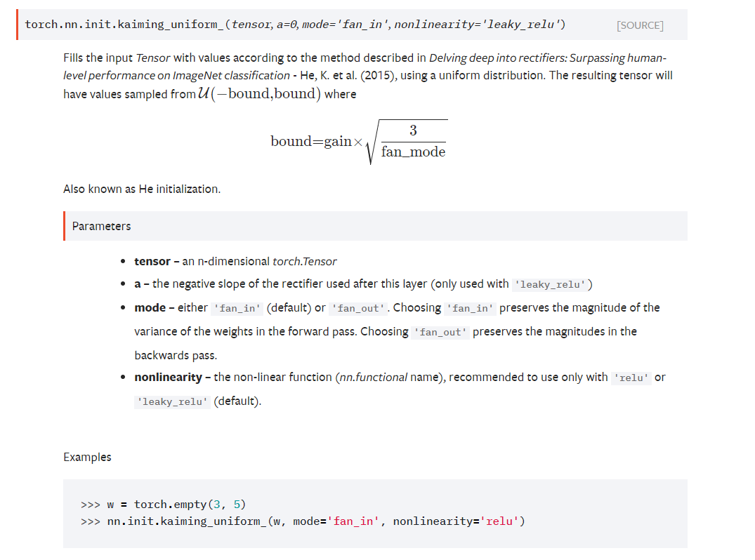Click 'backwards pass.' text in mode description

point(176,356)
